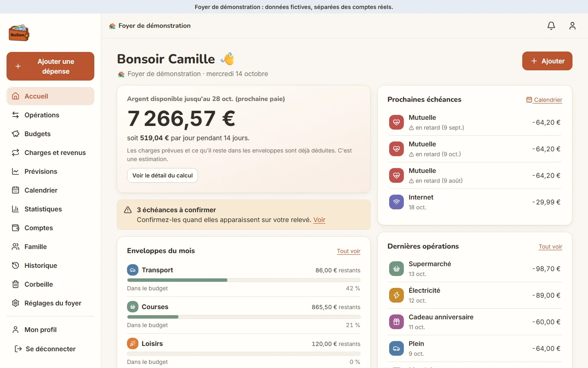Click the Plein car icon

click(396, 348)
